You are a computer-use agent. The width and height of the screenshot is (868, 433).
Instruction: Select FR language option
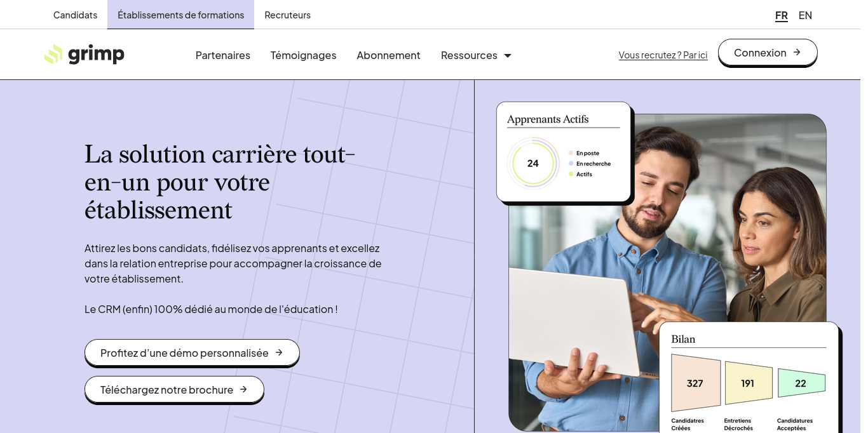pos(781,15)
